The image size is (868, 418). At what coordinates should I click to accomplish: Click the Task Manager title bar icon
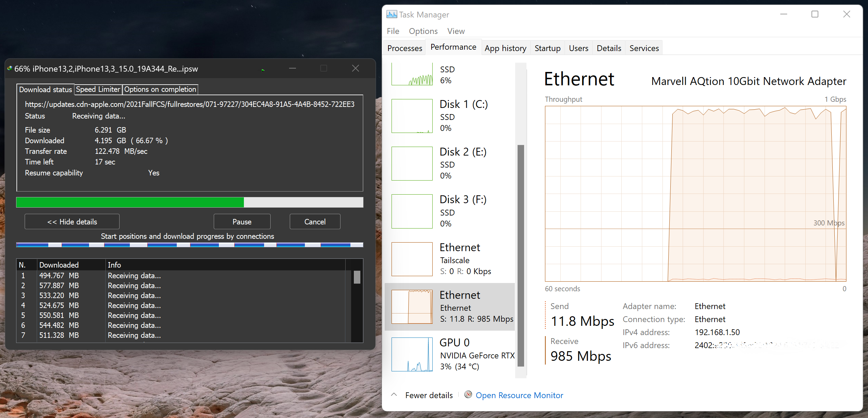coord(392,14)
